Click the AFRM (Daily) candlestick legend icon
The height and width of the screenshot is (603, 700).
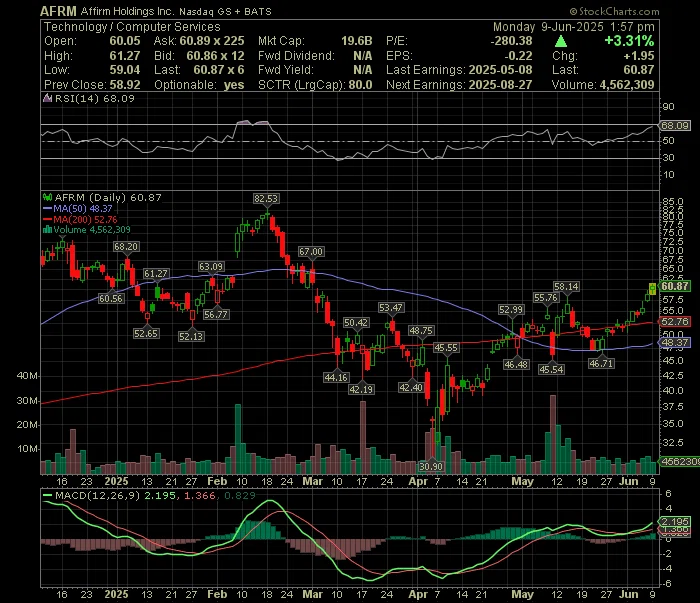point(47,197)
